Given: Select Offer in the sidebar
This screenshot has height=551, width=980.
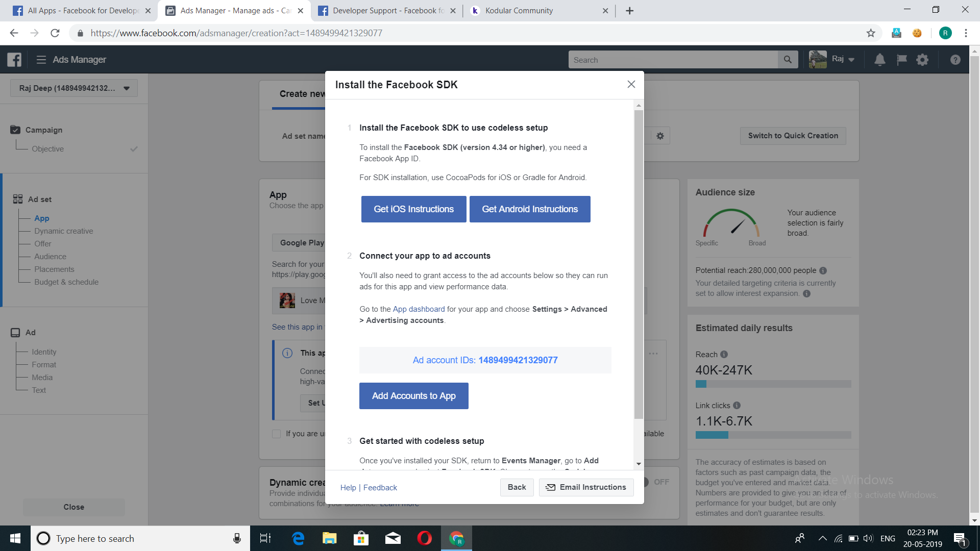Looking at the screenshot, I should click(x=43, y=244).
